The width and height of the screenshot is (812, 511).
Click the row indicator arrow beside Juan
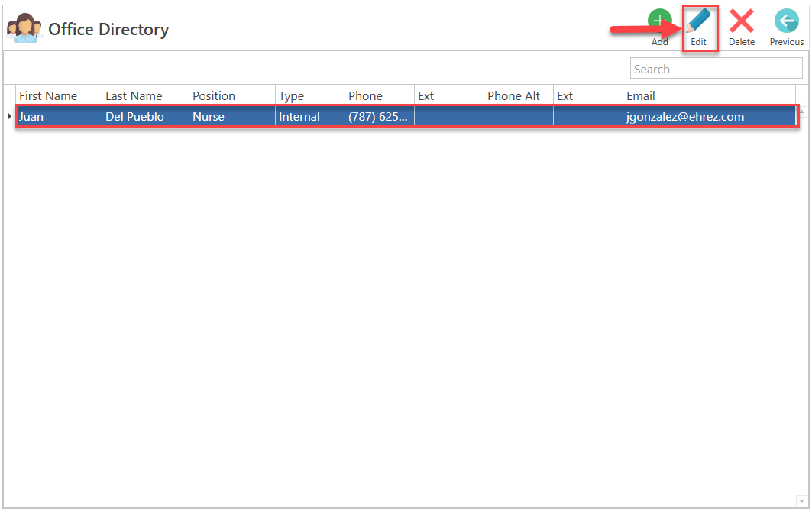(9, 117)
